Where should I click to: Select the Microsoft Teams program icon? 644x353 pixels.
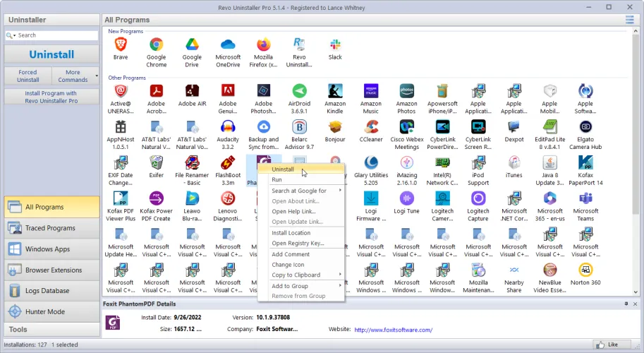(x=585, y=199)
